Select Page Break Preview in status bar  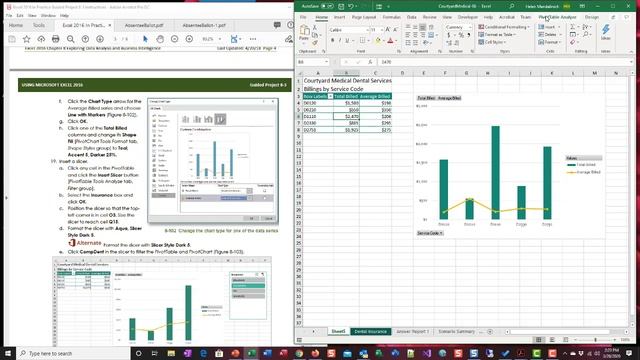coord(565,340)
